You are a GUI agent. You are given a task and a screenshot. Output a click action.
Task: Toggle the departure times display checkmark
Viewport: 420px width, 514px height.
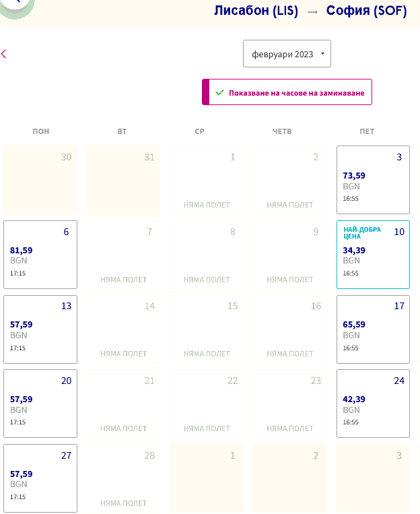tap(219, 93)
